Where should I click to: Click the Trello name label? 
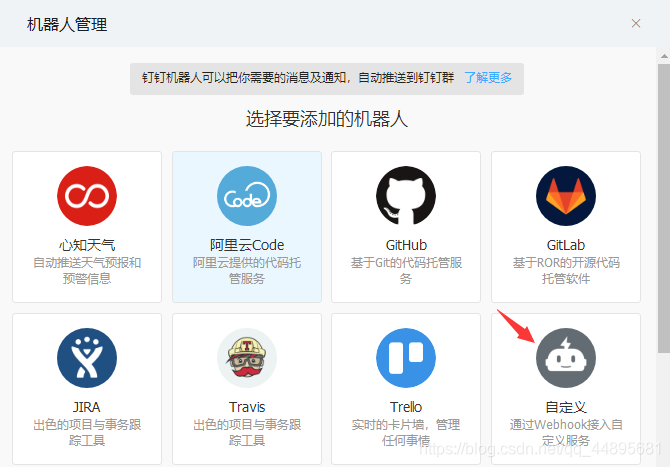pos(406,407)
